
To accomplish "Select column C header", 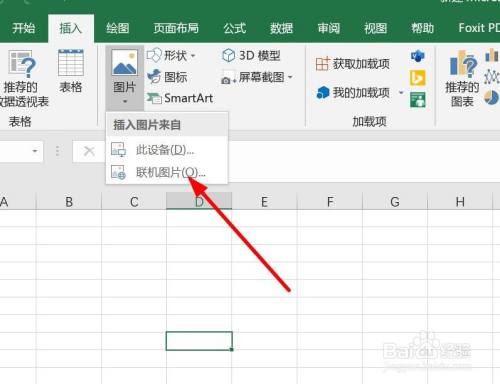I will (x=134, y=202).
